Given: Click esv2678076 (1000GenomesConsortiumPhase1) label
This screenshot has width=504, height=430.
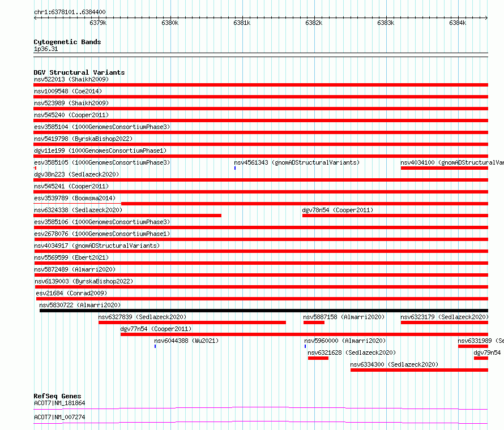Looking at the screenshot, I should point(102,234).
